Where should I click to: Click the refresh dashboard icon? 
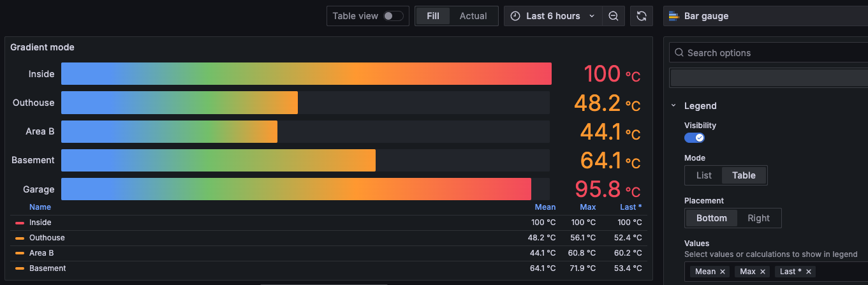click(x=642, y=16)
